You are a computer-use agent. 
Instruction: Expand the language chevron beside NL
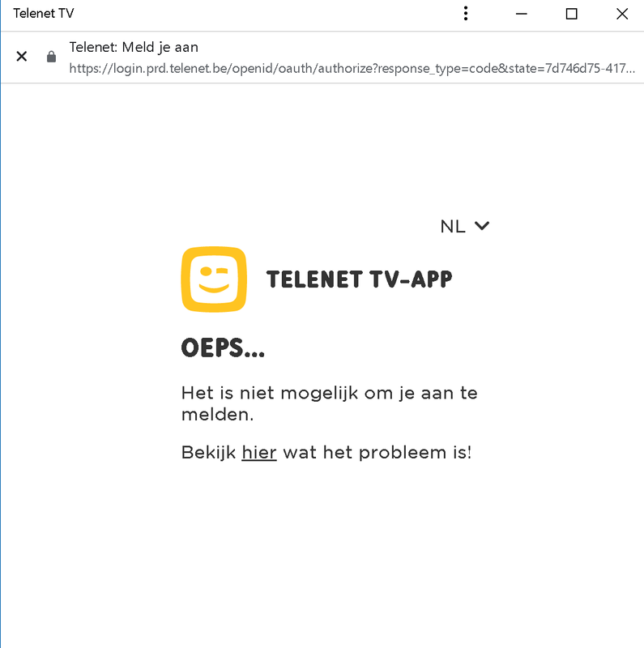pos(482,226)
